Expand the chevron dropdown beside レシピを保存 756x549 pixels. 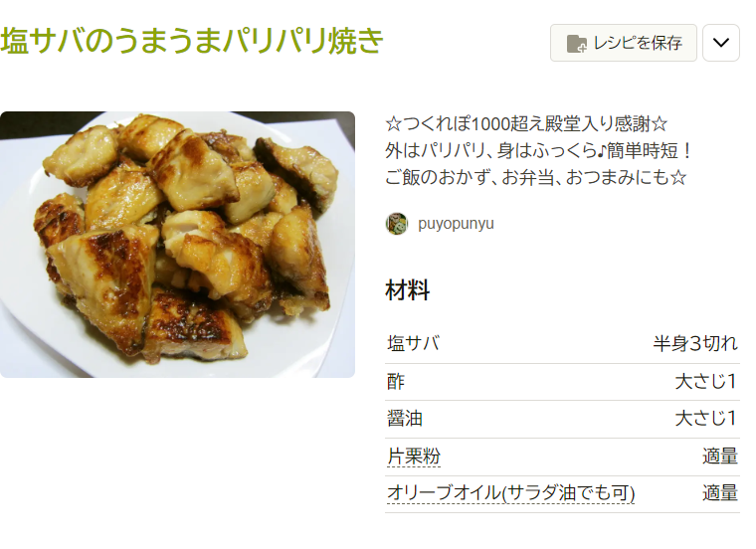[721, 43]
